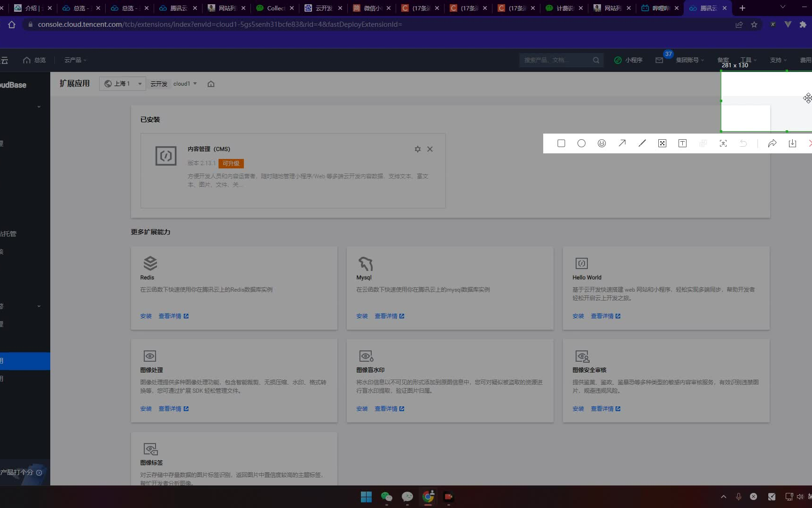Image resolution: width=812 pixels, height=508 pixels.
Task: Click the 产品打个分 feedback item
Action: coord(21,472)
